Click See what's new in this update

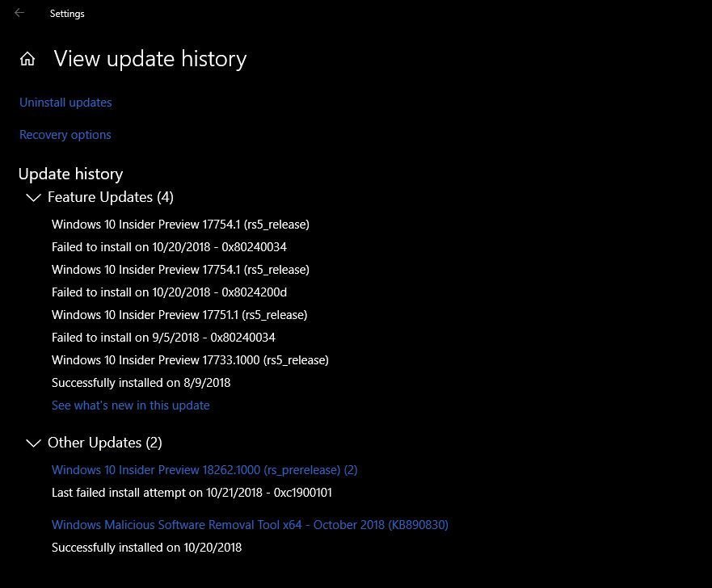[131, 405]
